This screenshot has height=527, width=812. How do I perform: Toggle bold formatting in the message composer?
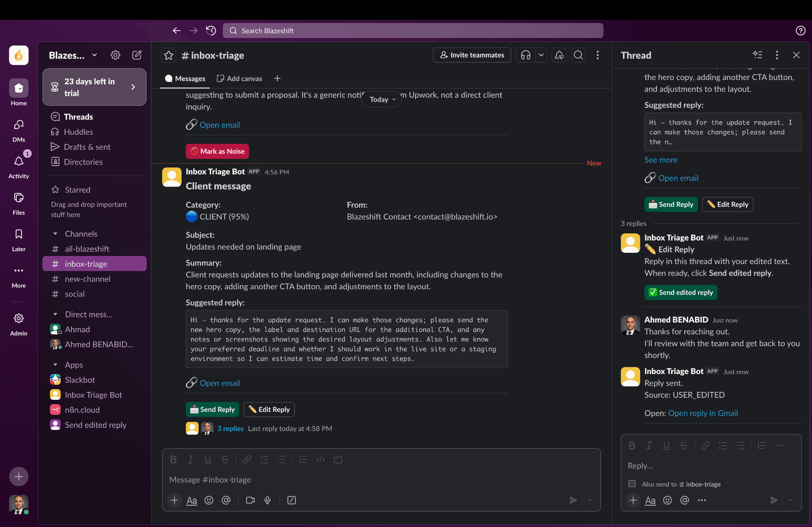click(x=174, y=459)
